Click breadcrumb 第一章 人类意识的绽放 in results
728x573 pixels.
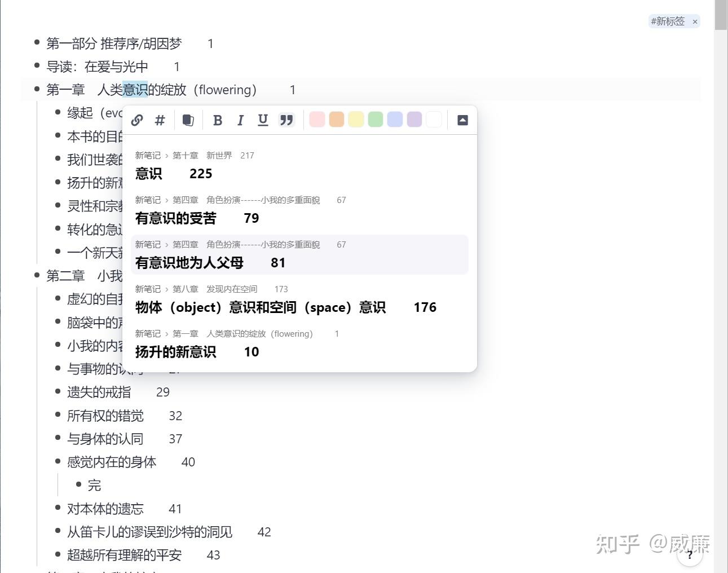(255, 334)
